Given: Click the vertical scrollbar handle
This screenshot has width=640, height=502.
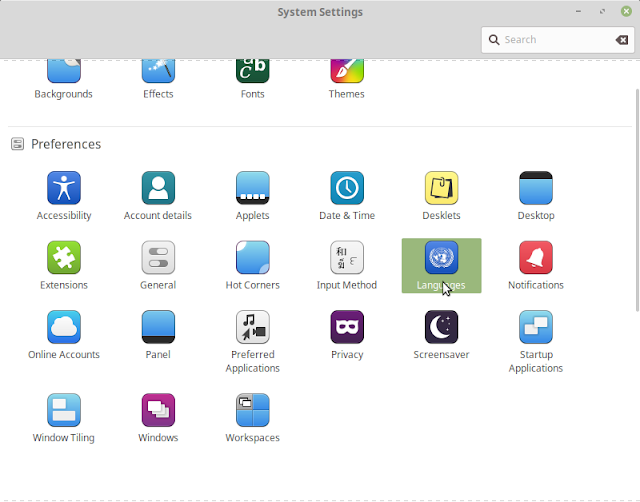Looking at the screenshot, I should click(637, 200).
